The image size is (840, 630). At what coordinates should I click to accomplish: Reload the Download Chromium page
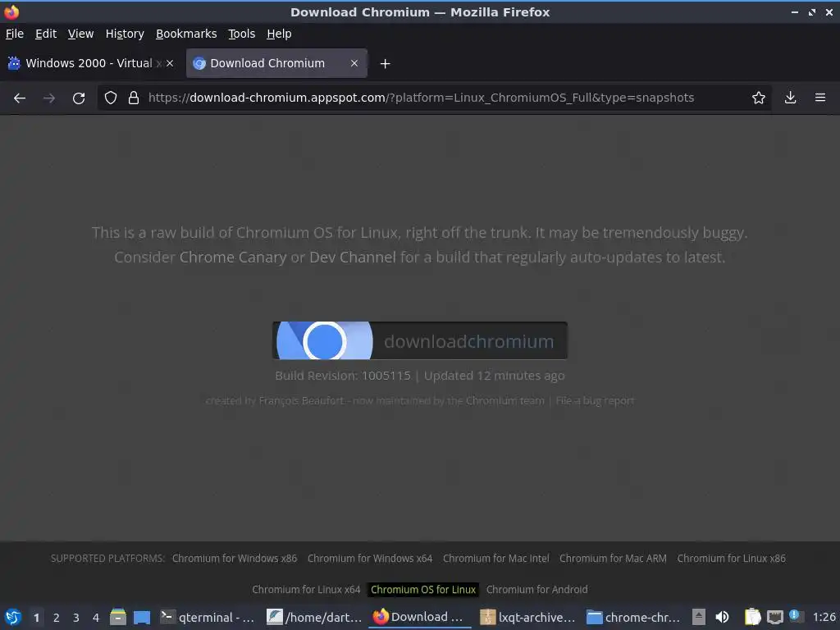(x=79, y=98)
